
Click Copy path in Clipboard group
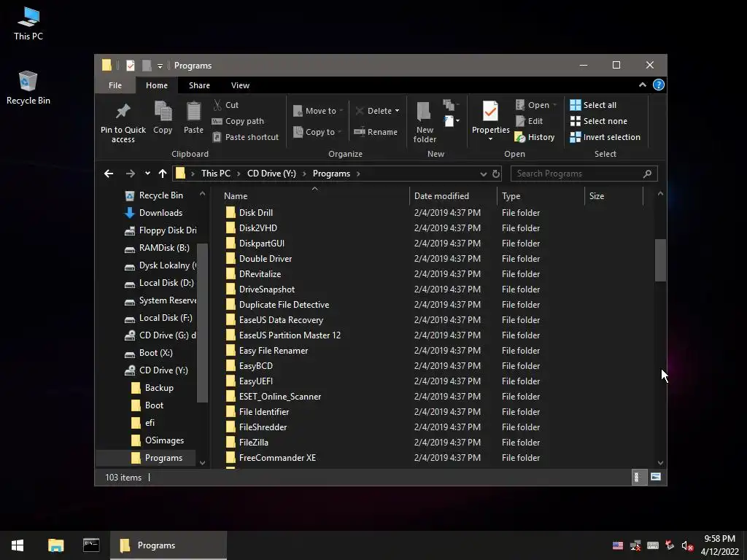pos(238,121)
